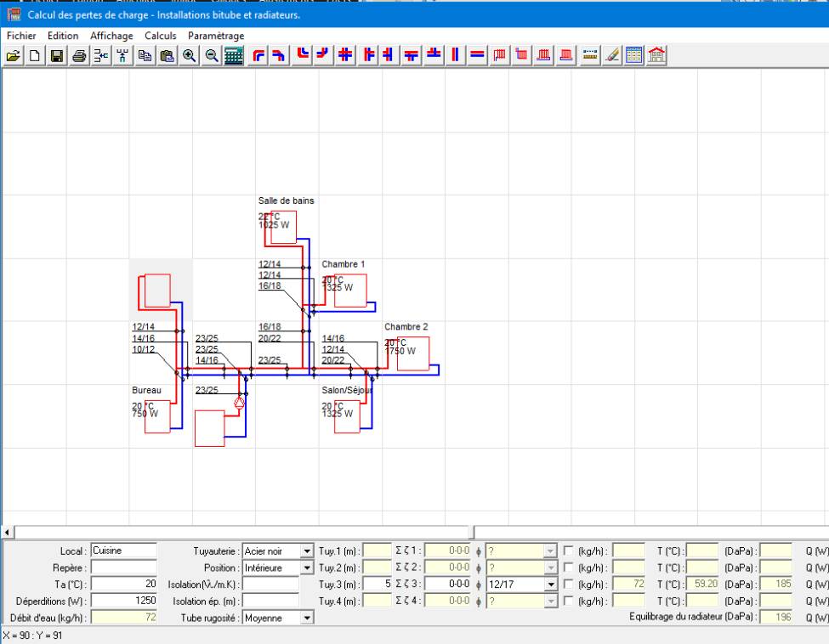Click the horizontal scrollbar left arrow
This screenshot has height=644, width=829.
9,532
